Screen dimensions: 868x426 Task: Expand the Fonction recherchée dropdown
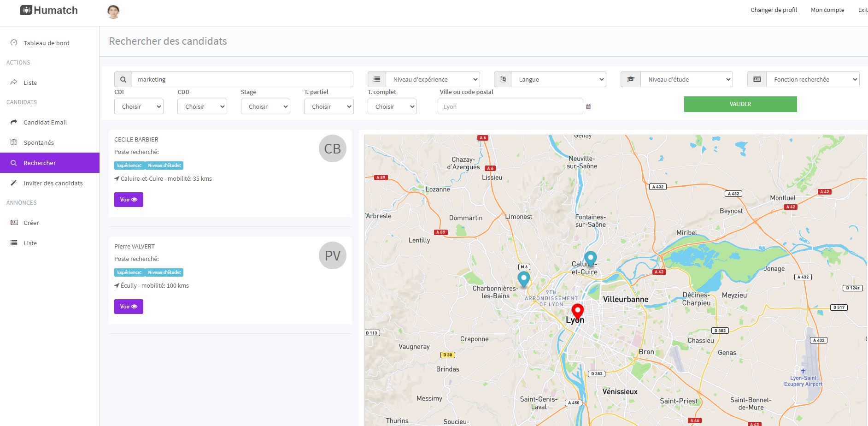point(812,79)
